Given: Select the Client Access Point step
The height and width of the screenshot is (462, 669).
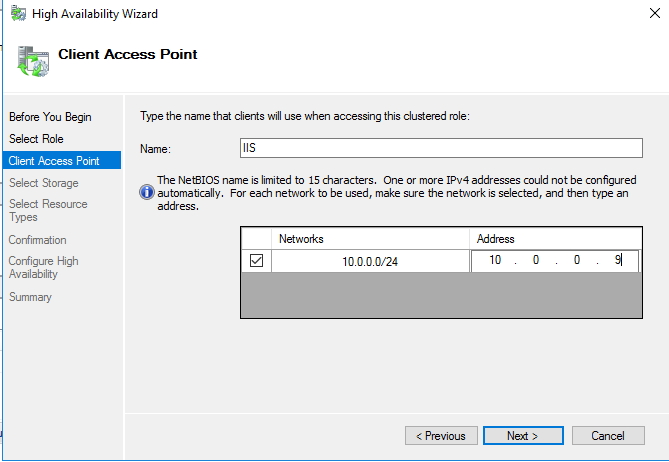Looking at the screenshot, I should coord(53,161).
